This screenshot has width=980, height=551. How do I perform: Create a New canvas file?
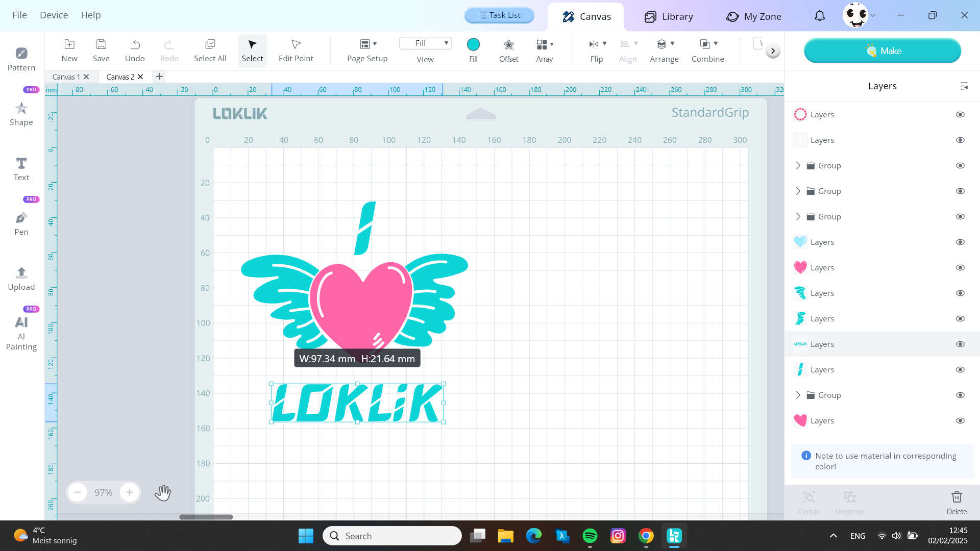69,51
